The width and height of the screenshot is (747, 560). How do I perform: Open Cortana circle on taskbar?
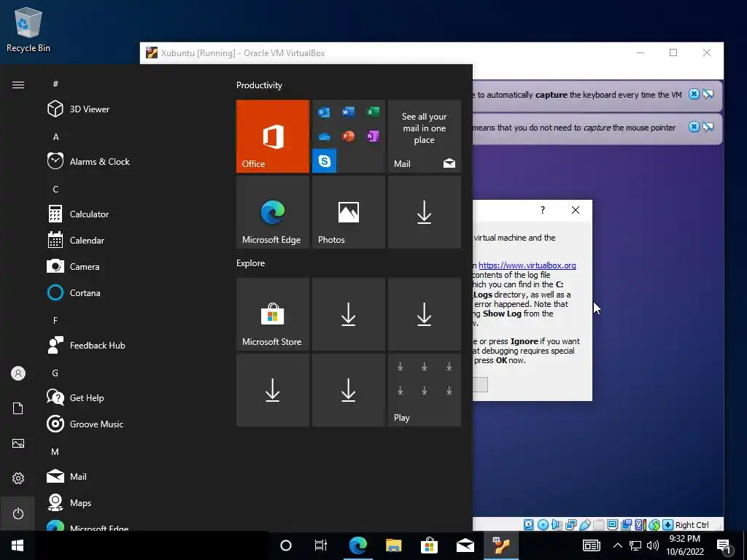[x=286, y=545]
